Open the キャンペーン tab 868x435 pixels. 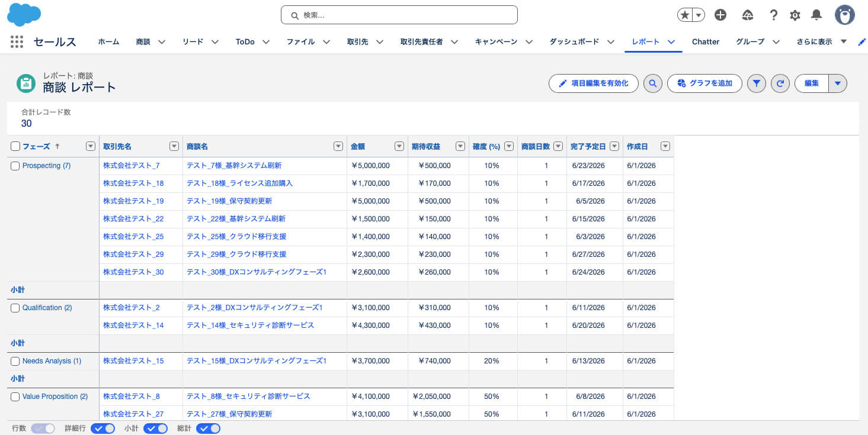(x=496, y=41)
